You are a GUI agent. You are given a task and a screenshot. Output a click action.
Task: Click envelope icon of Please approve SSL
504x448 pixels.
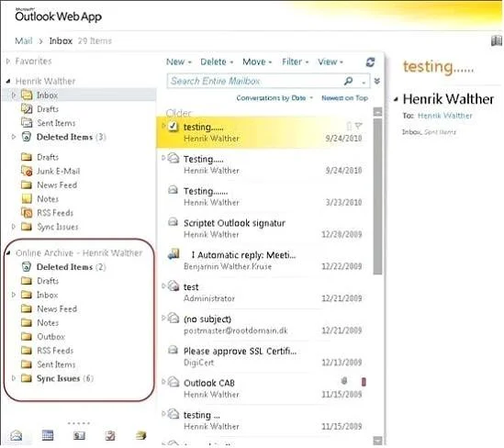click(x=173, y=350)
